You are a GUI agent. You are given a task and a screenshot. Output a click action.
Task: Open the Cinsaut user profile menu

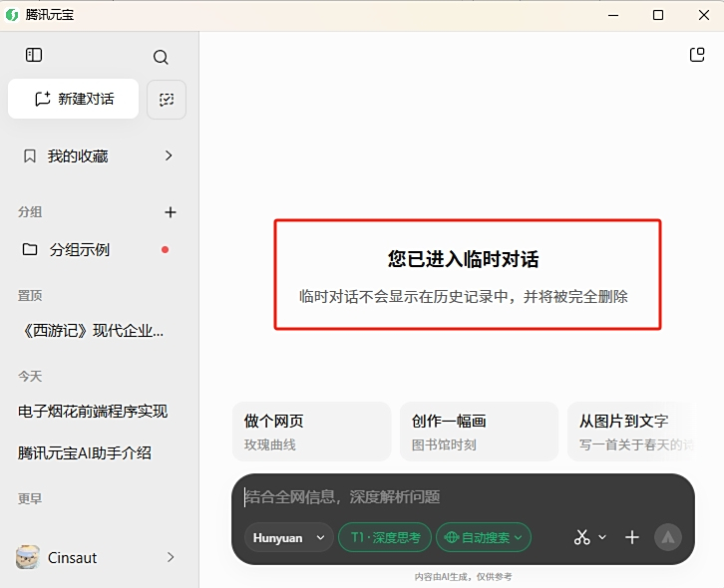[98, 558]
